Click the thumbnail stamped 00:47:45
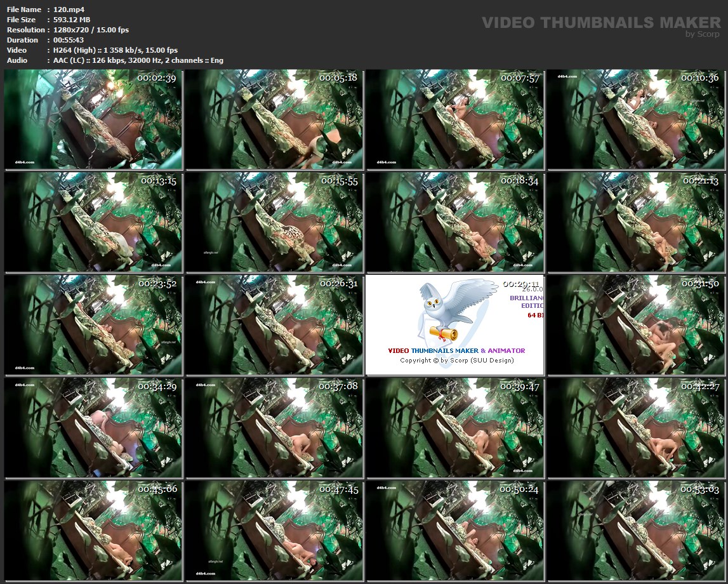The height and width of the screenshot is (584, 728). [274, 530]
